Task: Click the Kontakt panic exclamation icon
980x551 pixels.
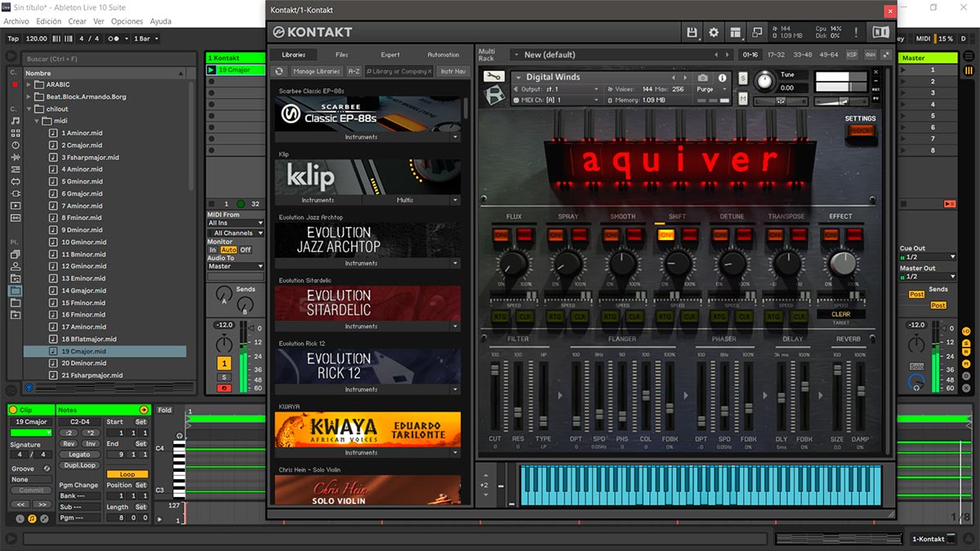Action: tap(855, 33)
